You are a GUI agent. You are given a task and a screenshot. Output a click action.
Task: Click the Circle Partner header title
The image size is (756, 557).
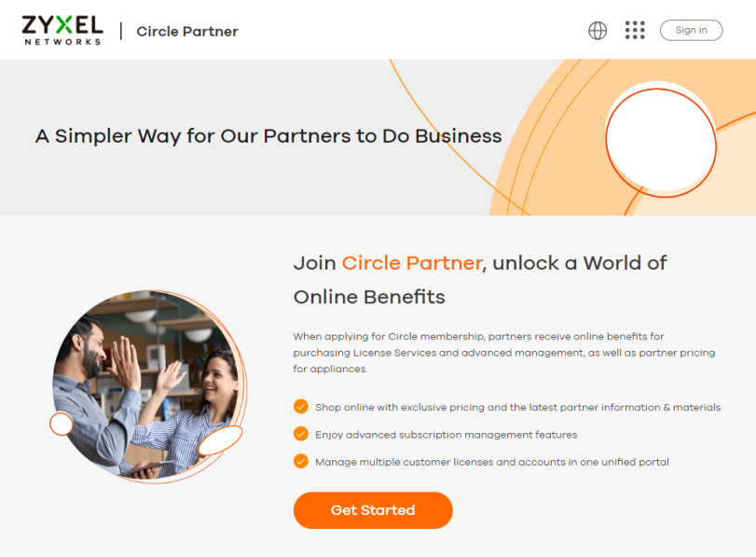[187, 32]
